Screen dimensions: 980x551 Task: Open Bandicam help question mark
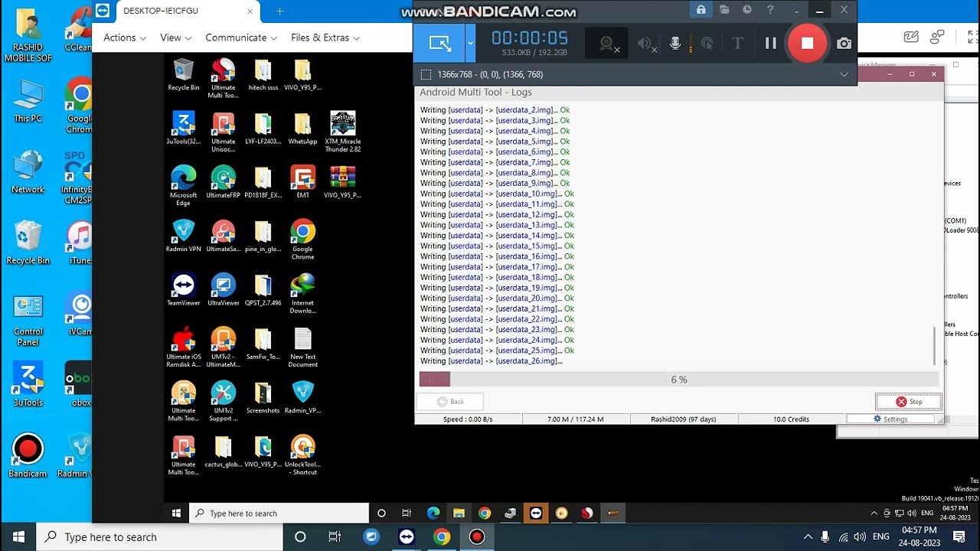[770, 10]
